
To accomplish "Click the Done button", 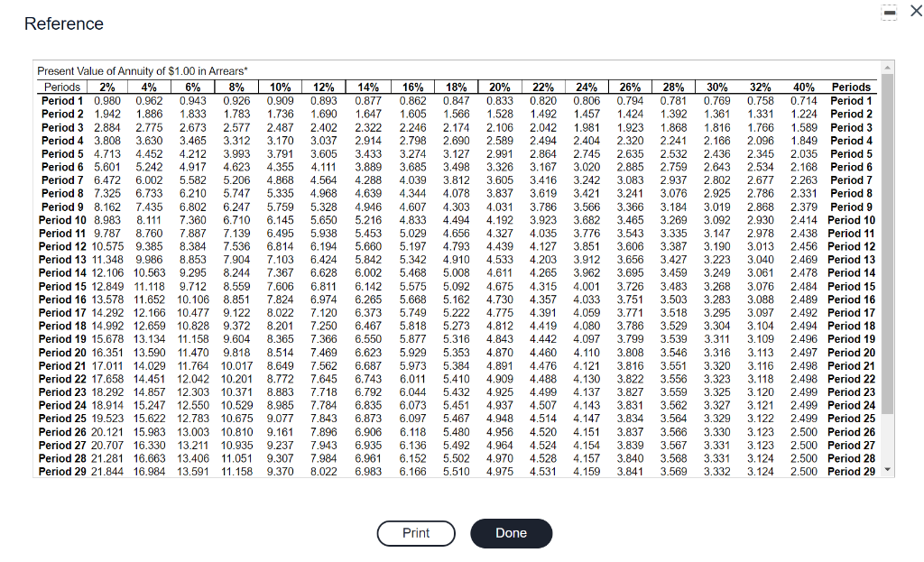I will (511, 533).
